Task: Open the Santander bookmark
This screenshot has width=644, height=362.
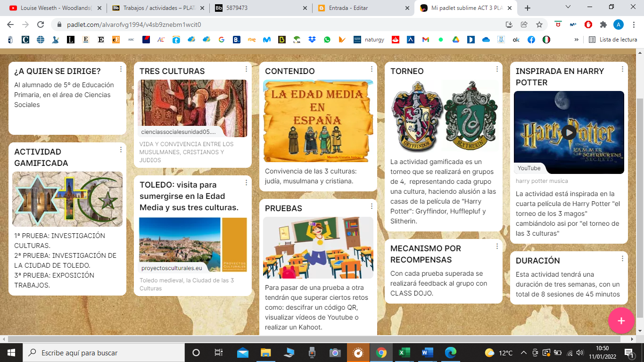Action: [396, 40]
